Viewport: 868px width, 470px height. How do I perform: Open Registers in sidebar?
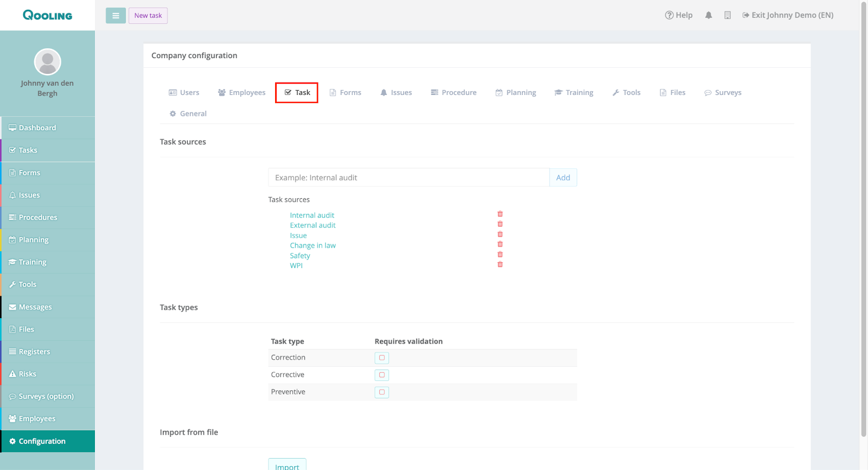(x=48, y=352)
